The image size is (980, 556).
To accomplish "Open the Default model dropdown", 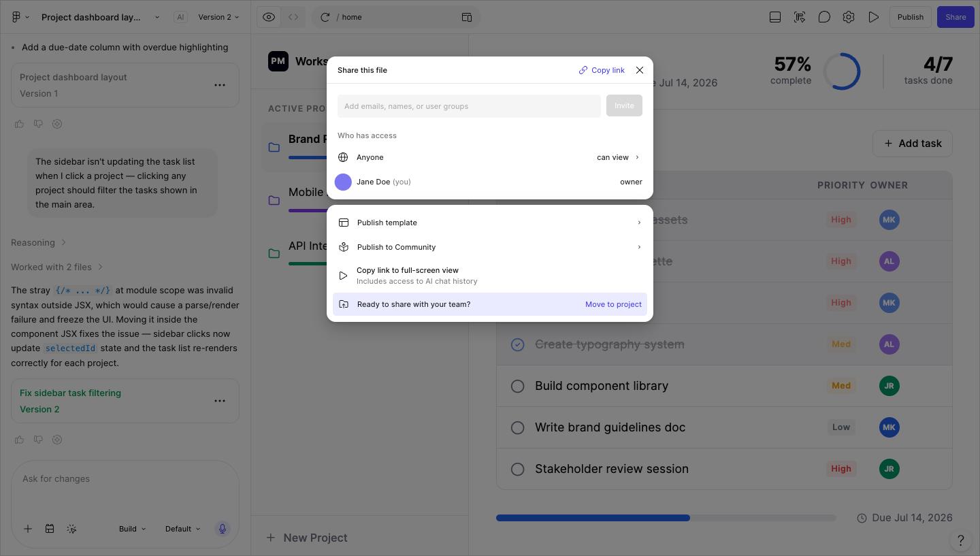I will coord(183,529).
